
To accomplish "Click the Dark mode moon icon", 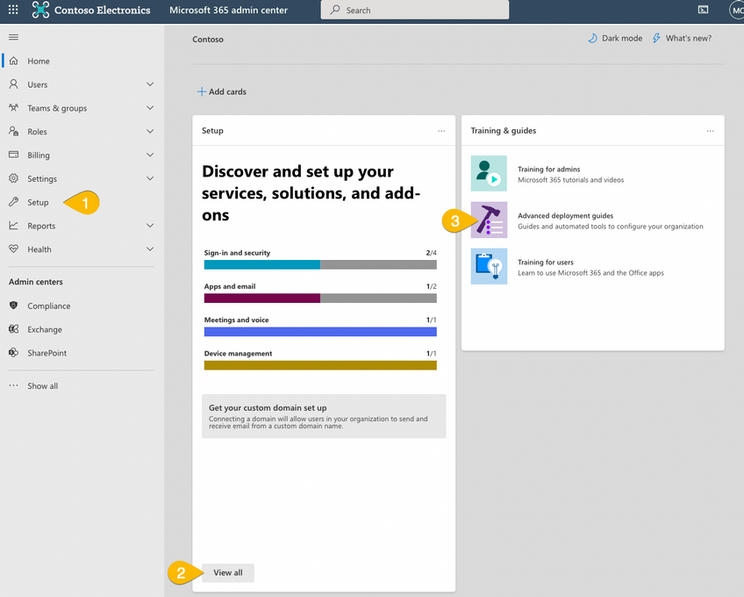I will [593, 38].
